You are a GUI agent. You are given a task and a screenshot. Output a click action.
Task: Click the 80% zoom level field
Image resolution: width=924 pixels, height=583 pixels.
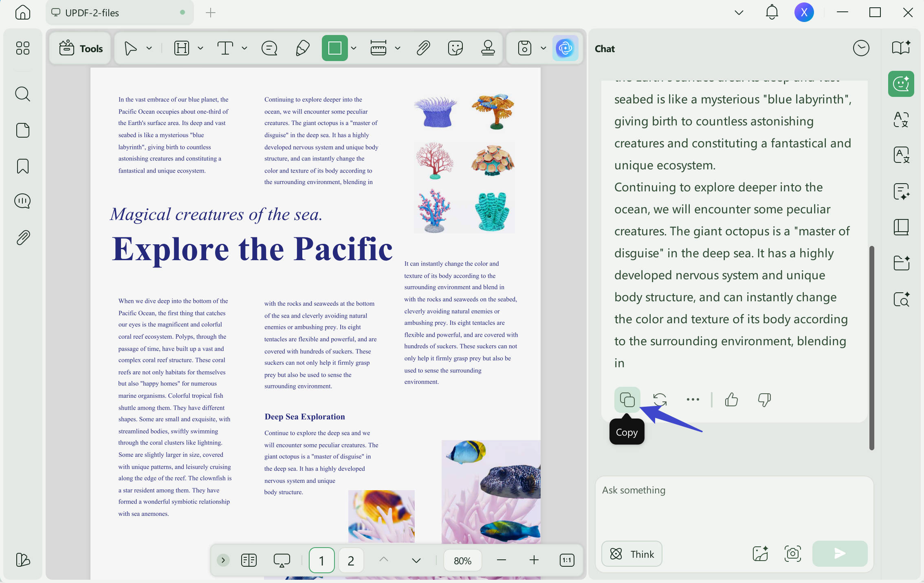(x=462, y=561)
